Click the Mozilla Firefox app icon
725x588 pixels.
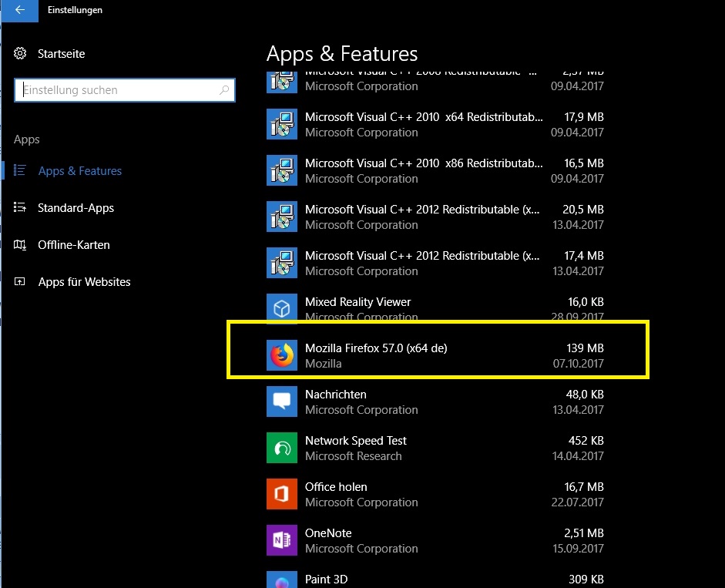282,356
